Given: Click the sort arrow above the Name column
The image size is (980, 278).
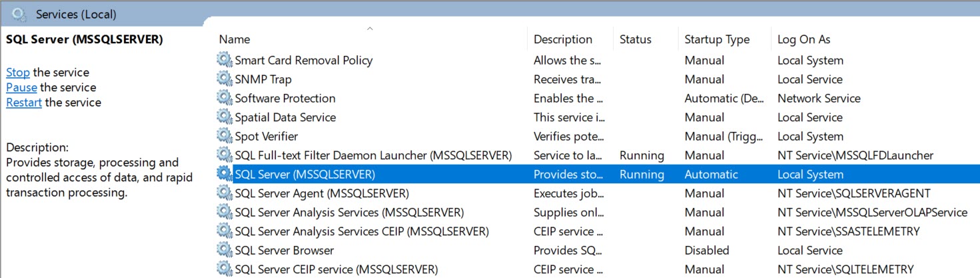Looking at the screenshot, I should (370, 29).
